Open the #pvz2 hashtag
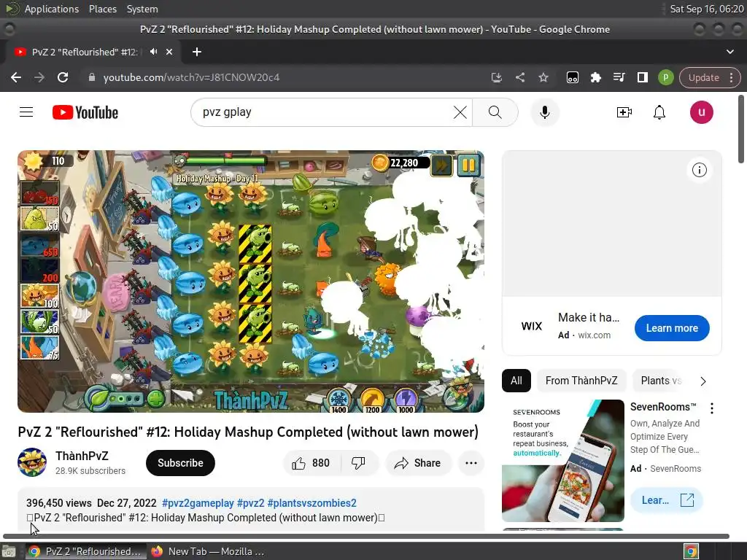Screen dimensions: 747x560 (251, 503)
